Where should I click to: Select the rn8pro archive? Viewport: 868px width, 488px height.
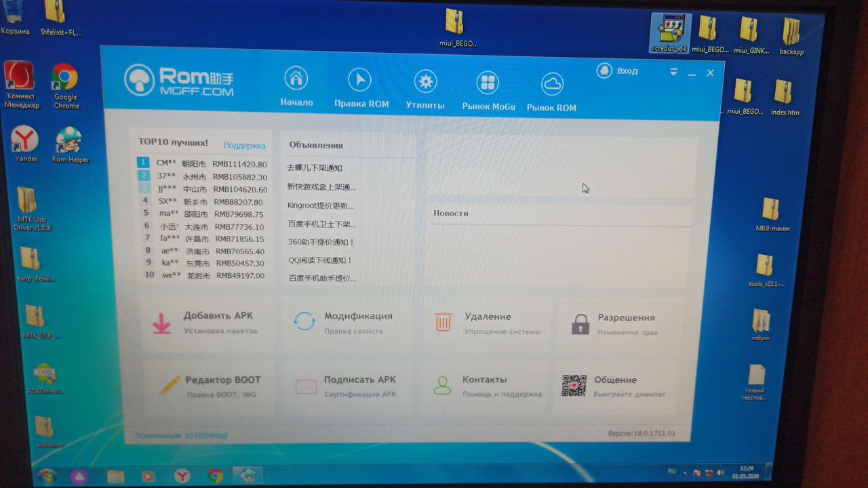tap(760, 325)
